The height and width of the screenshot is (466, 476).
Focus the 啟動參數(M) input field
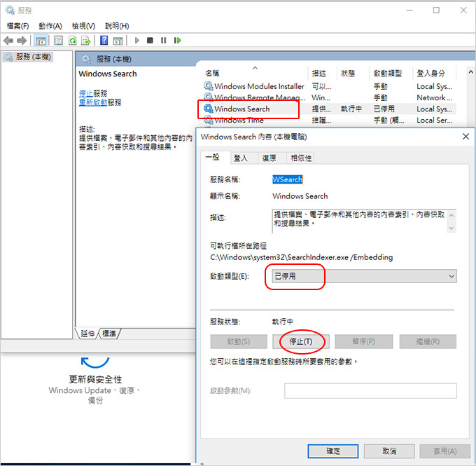coord(370,390)
